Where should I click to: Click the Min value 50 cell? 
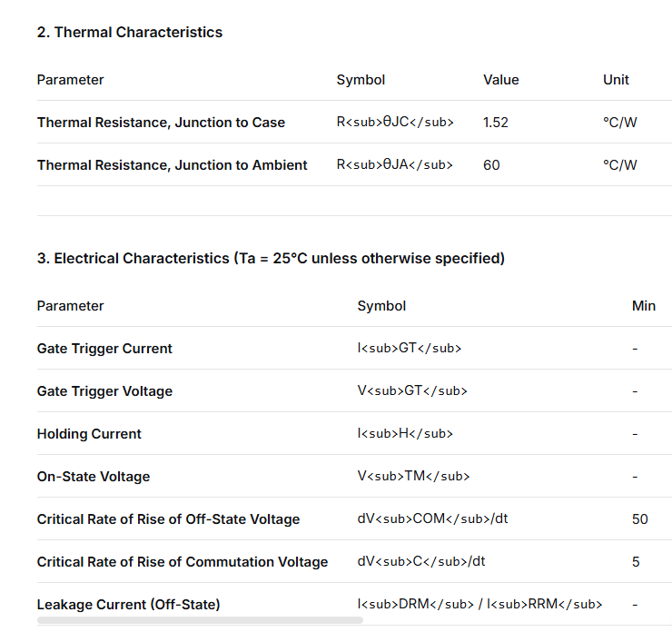coord(639,519)
